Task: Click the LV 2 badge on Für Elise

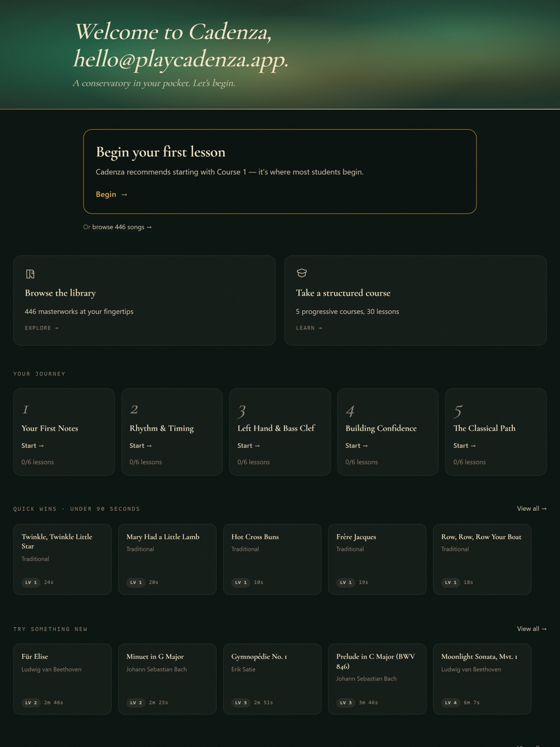Action: point(31,702)
